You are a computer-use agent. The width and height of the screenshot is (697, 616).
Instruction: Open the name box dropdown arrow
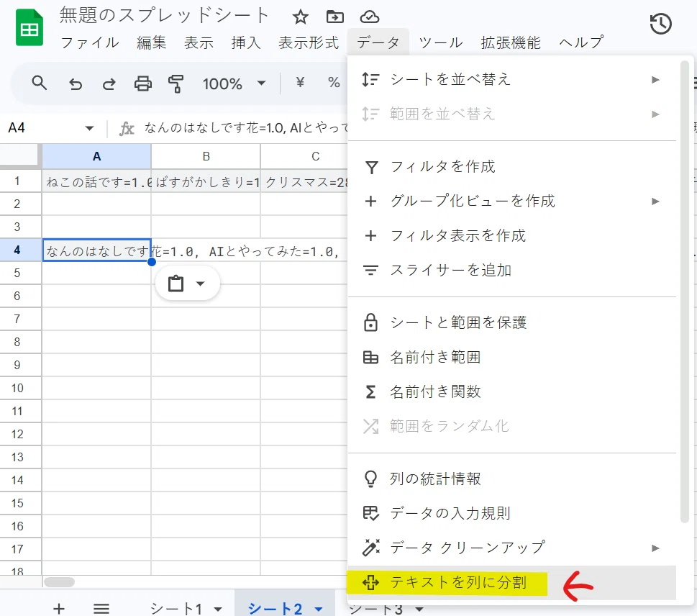point(89,129)
